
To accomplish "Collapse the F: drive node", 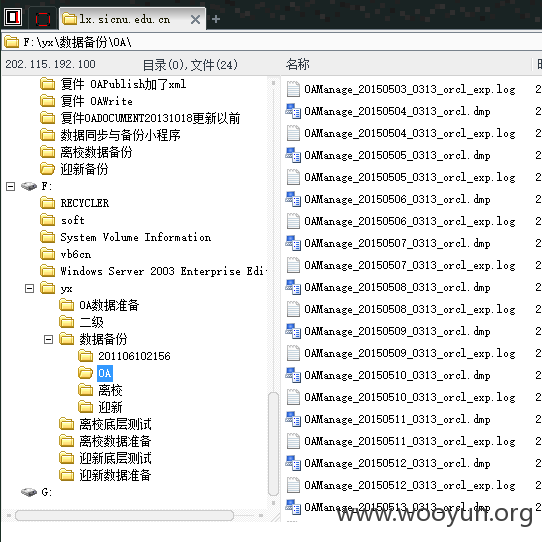I will coord(11,186).
